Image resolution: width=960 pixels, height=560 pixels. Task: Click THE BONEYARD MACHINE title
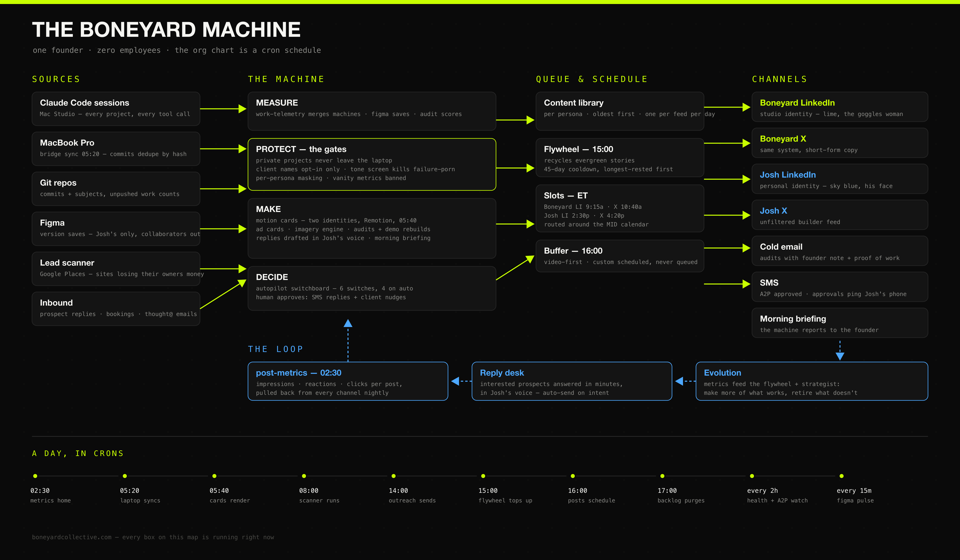(x=166, y=29)
